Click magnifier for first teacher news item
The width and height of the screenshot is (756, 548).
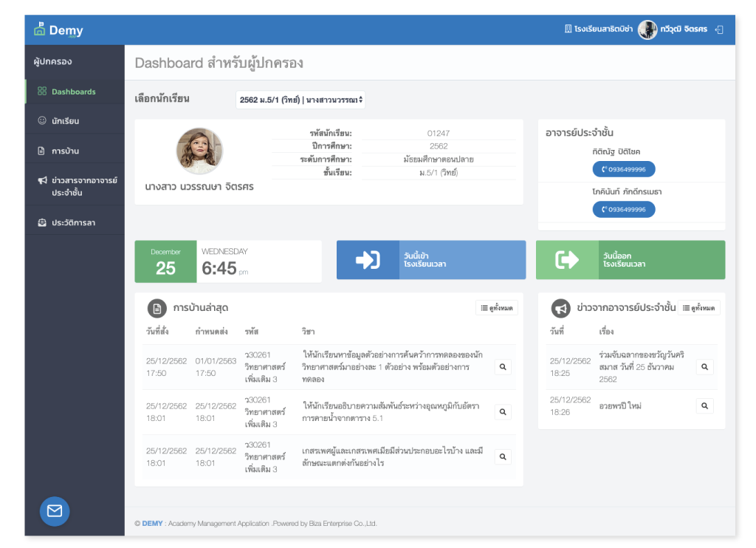704,367
